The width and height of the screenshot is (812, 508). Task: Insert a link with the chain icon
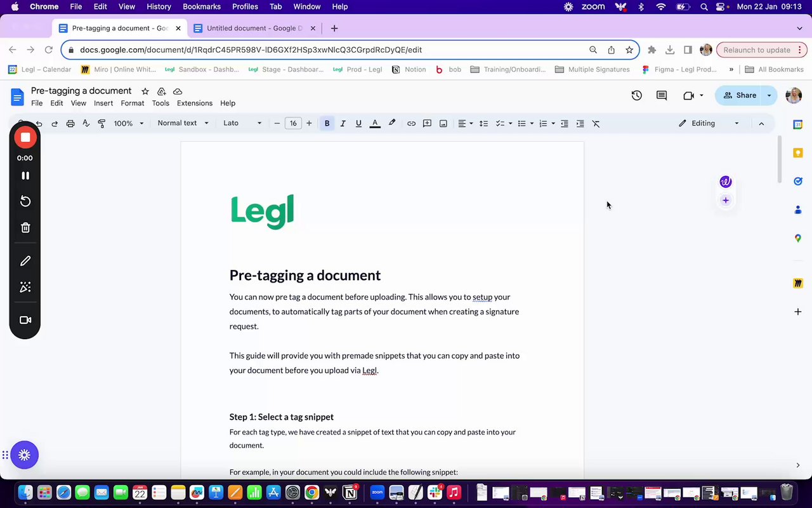coord(411,123)
